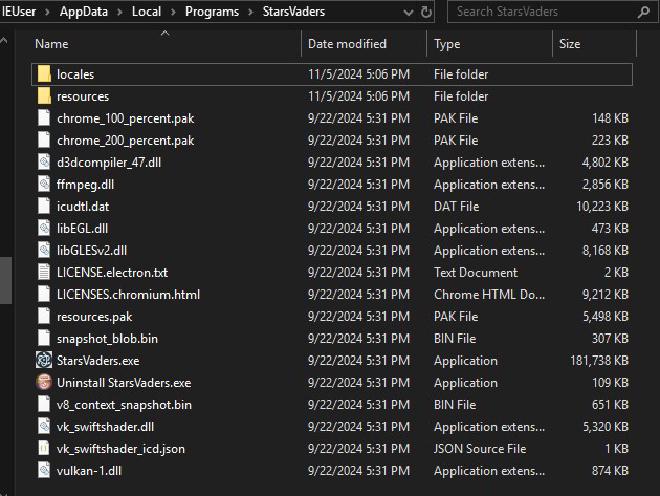
Task: Go to the Programs breadcrumb folder
Action: pos(212,11)
